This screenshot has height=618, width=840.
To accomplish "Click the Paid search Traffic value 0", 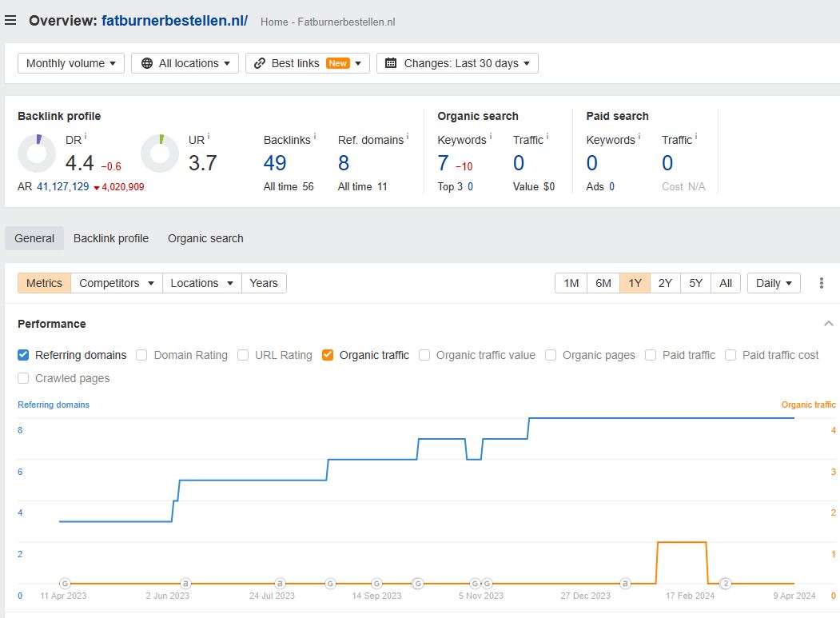I will [667, 163].
